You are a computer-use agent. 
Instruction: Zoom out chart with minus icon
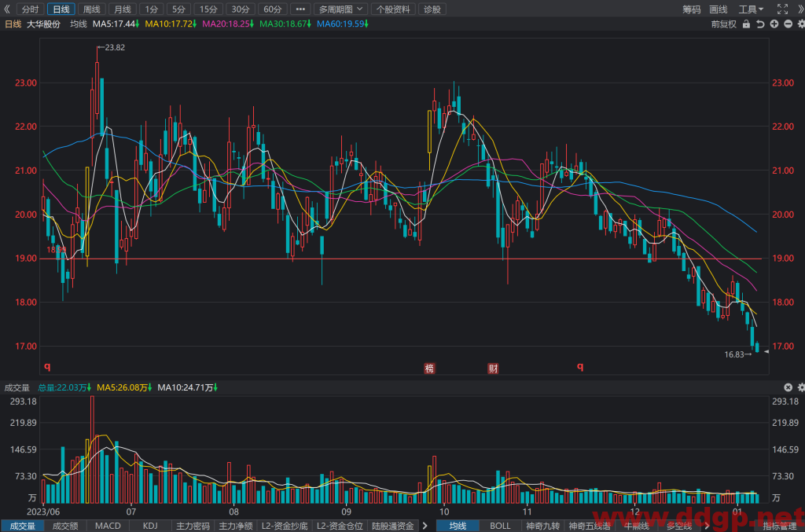[788, 24]
